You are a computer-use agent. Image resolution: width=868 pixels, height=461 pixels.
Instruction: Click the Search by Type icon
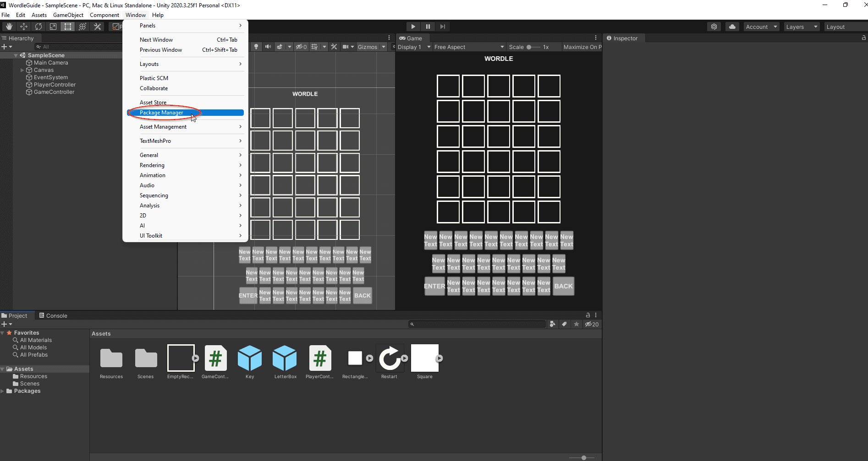click(553, 324)
